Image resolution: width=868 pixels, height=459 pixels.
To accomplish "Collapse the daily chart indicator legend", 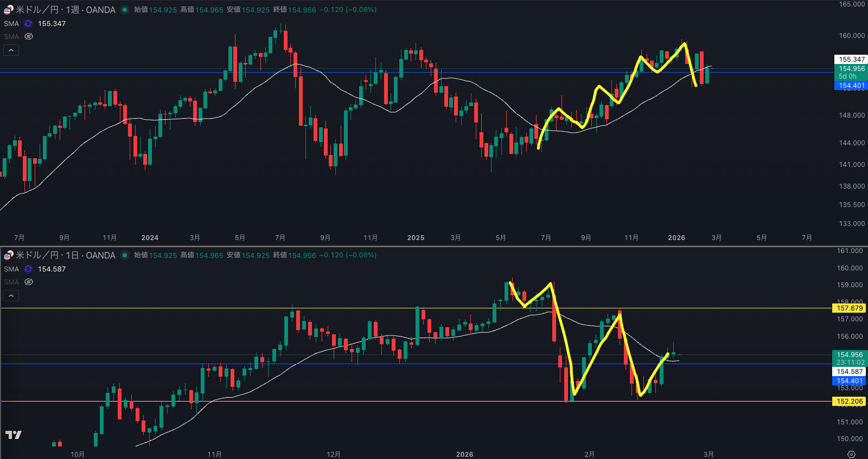I will (x=11, y=296).
